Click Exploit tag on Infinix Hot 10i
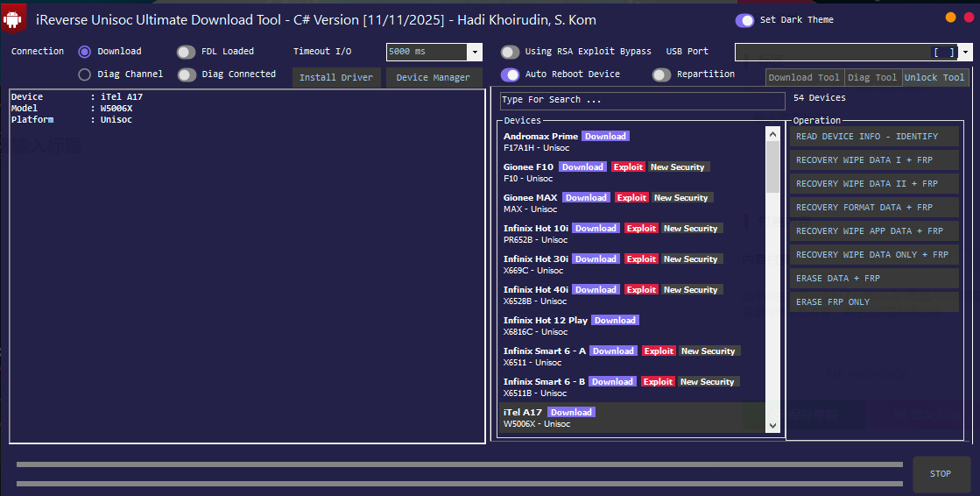980x496 pixels. coord(642,229)
